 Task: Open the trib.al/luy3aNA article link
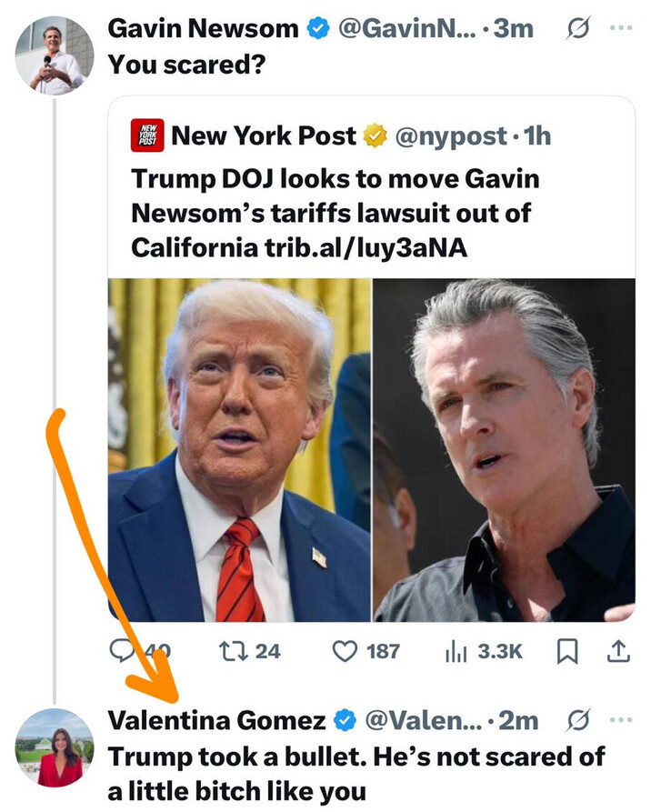point(366,247)
